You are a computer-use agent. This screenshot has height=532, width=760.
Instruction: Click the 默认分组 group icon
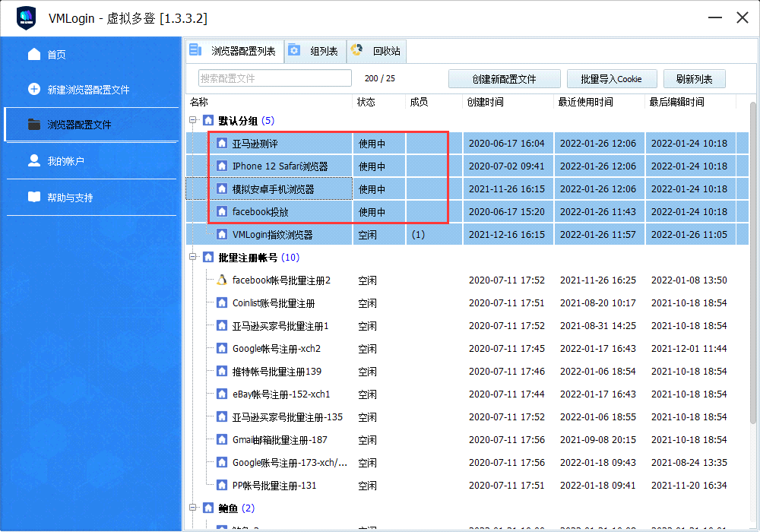pos(208,120)
